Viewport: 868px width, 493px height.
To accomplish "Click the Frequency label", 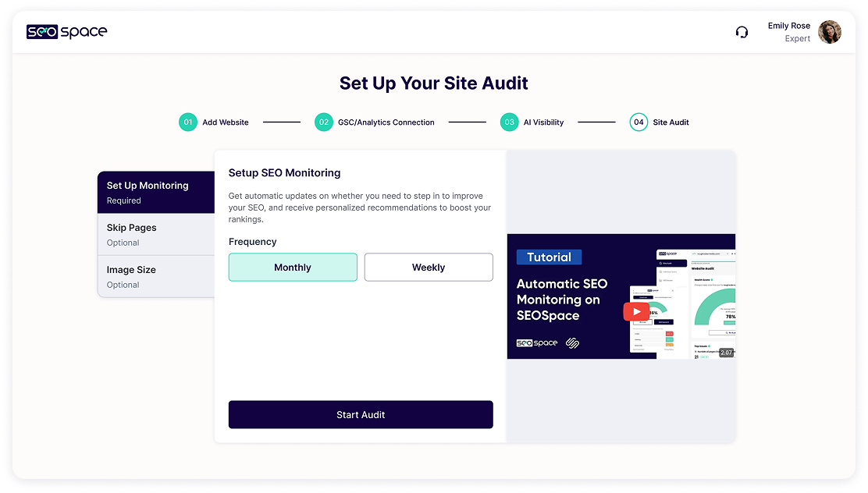I will tap(252, 242).
